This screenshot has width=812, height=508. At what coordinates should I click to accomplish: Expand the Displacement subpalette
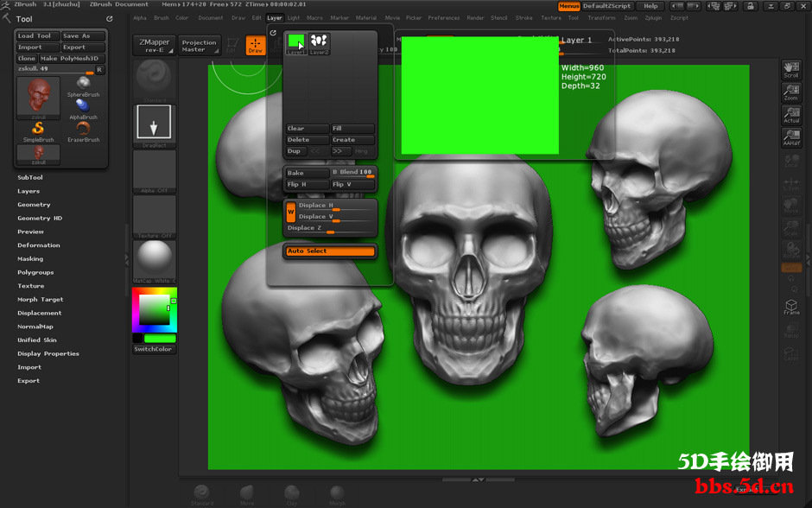(x=40, y=314)
